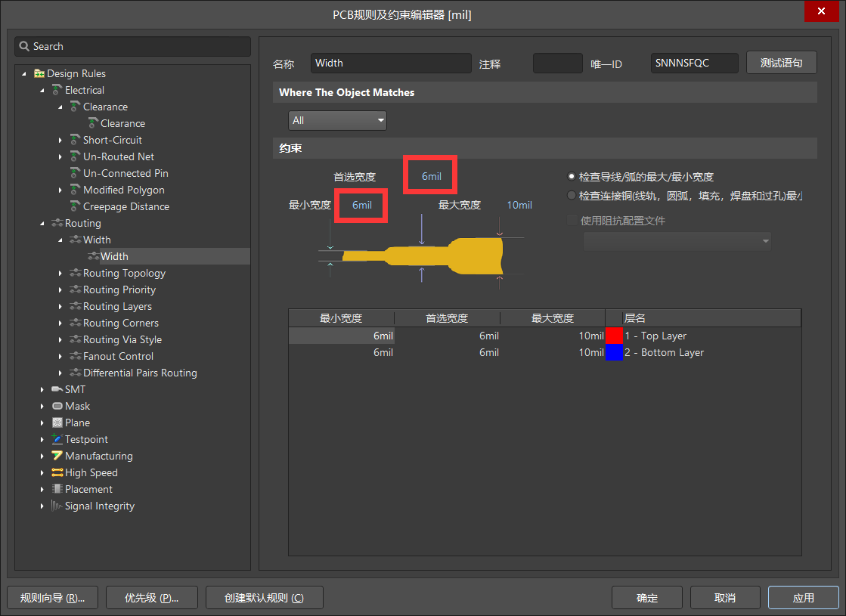Expand the Signal Integrity tree node
The width and height of the screenshot is (846, 616).
[42, 506]
